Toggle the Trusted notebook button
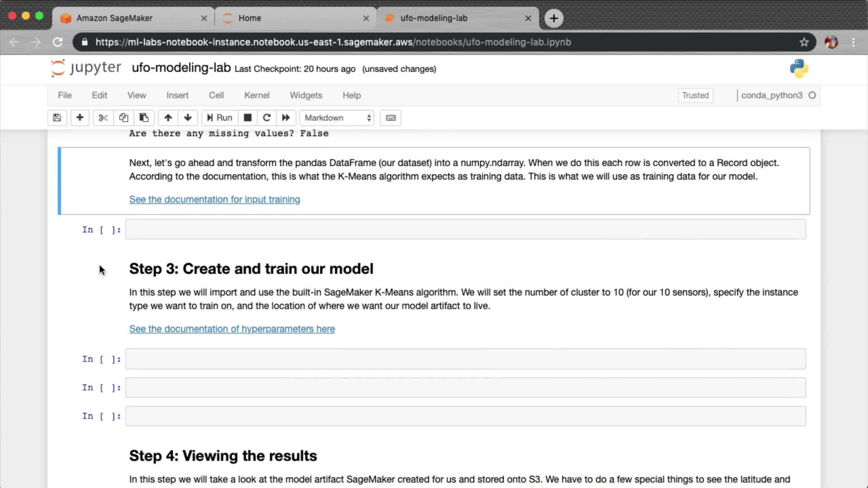The height and width of the screenshot is (488, 868). coord(695,95)
